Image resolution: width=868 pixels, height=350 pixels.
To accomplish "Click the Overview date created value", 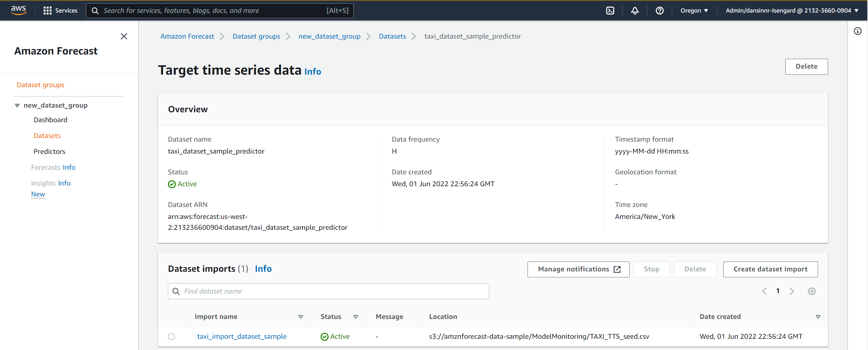I will coord(443,184).
